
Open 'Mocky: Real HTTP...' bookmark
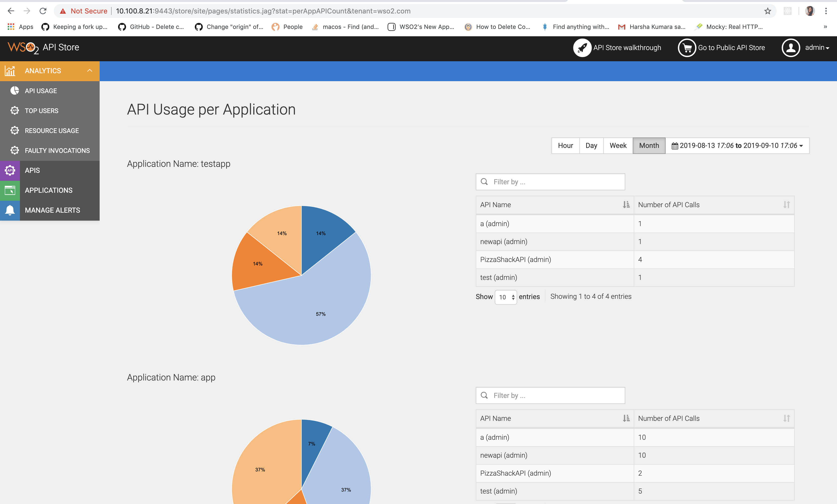(729, 27)
